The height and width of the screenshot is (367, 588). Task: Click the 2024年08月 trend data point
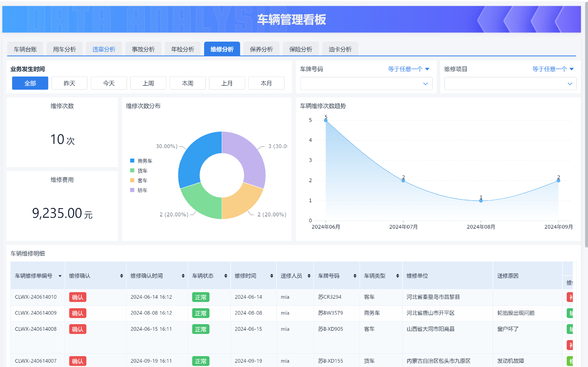pyautogui.click(x=481, y=201)
